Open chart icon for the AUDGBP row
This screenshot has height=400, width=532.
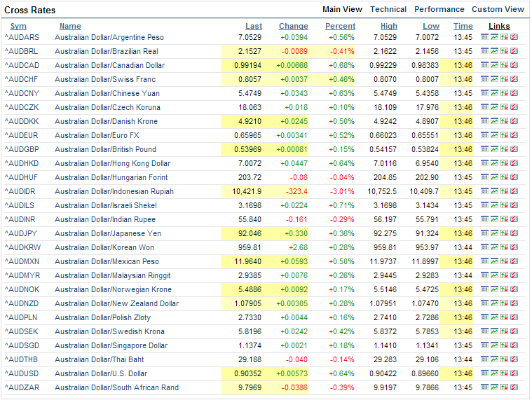pyautogui.click(x=494, y=149)
